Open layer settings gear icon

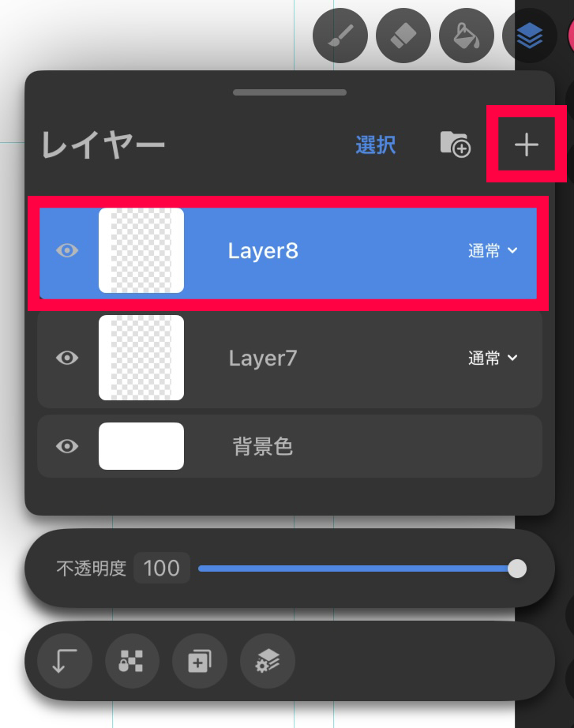[268, 661]
